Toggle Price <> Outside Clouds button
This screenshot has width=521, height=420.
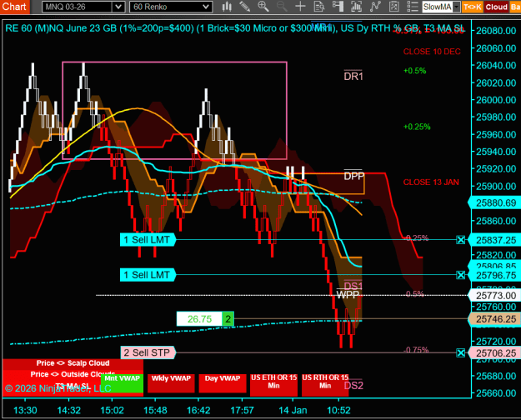[x=73, y=374]
